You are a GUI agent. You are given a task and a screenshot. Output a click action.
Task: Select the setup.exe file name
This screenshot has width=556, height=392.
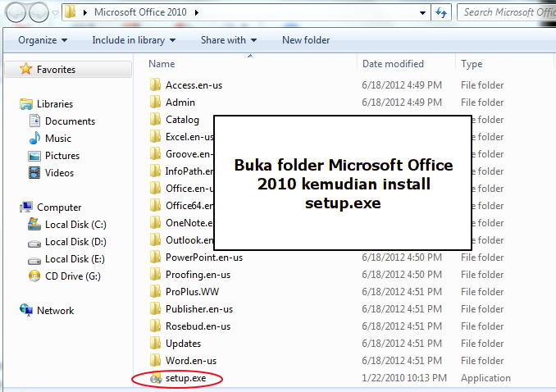[186, 378]
